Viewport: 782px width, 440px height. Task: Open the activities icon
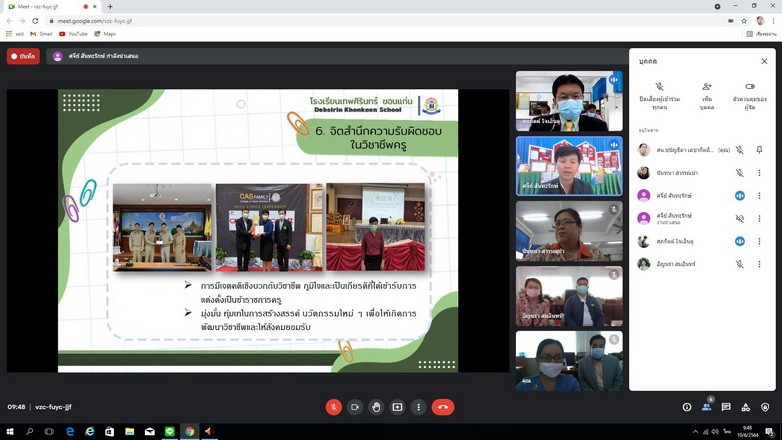click(746, 407)
